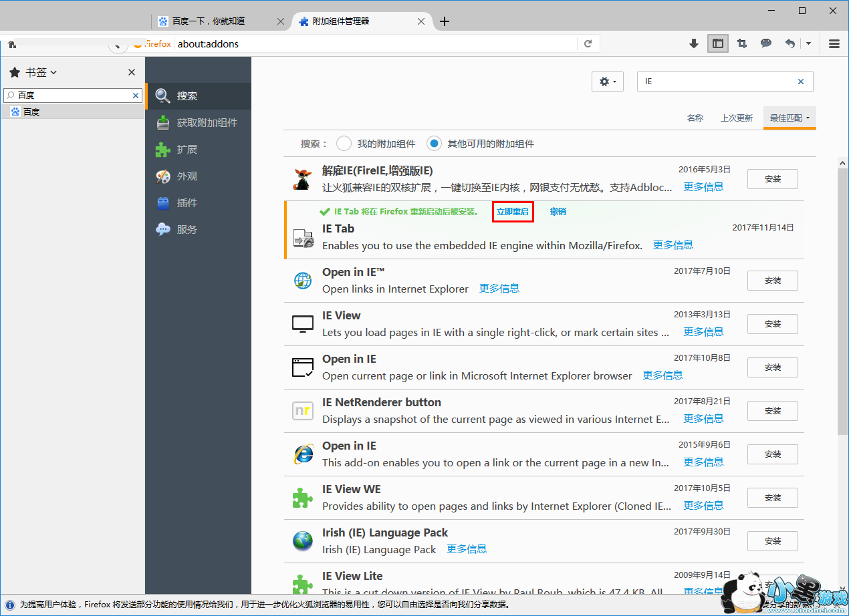Viewport: 849px width, 616px height.
Task: Open the hamburger menu icon
Action: tap(834, 43)
